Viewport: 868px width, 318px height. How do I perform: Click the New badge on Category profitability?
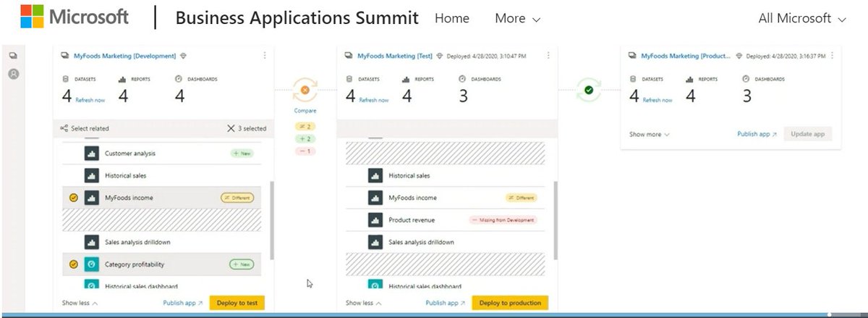coord(242,264)
